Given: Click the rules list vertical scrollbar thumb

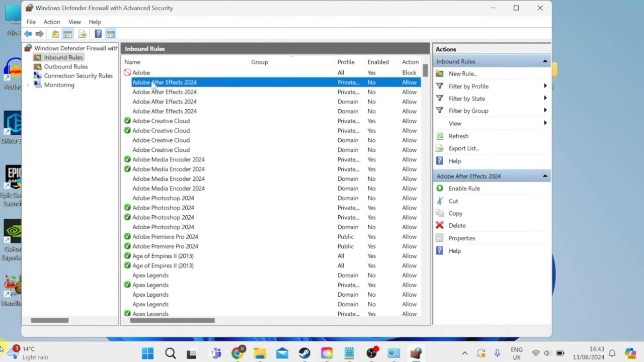Looking at the screenshot, I should [x=425, y=71].
